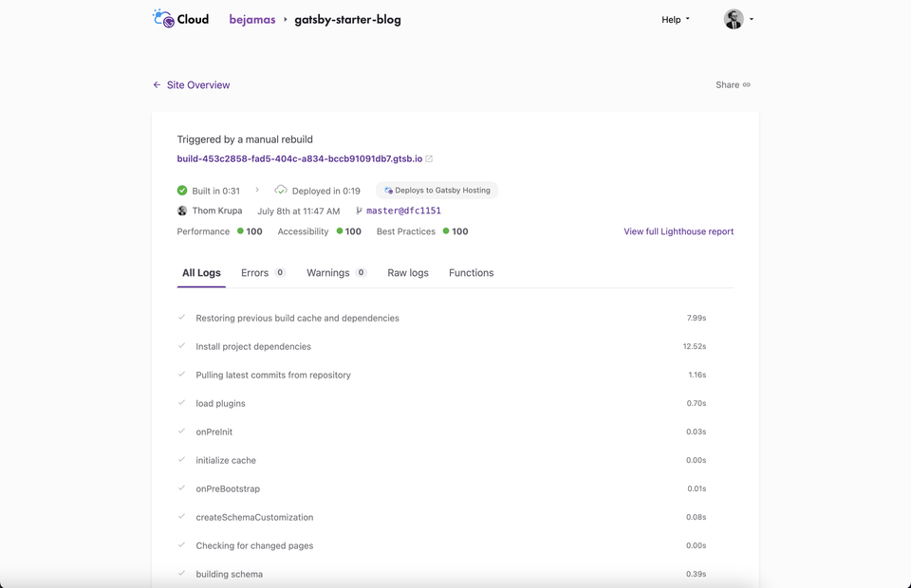Open the gatsby-starter-blog site breadcrumb

(347, 19)
